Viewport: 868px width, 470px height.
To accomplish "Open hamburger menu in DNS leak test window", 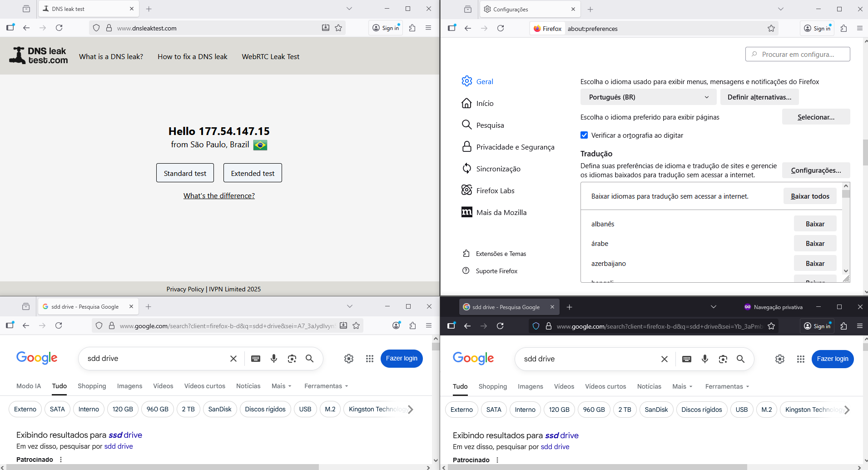I will [428, 28].
